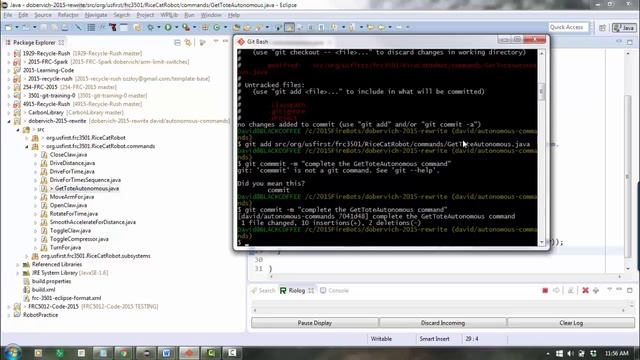
Task: Click the green Run button in toolbar
Action: (168, 27)
